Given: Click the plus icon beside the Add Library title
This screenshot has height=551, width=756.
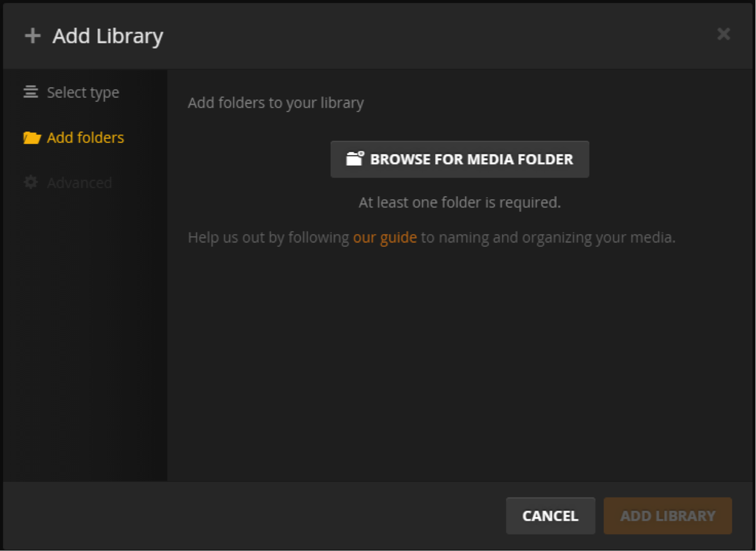Looking at the screenshot, I should pos(31,35).
